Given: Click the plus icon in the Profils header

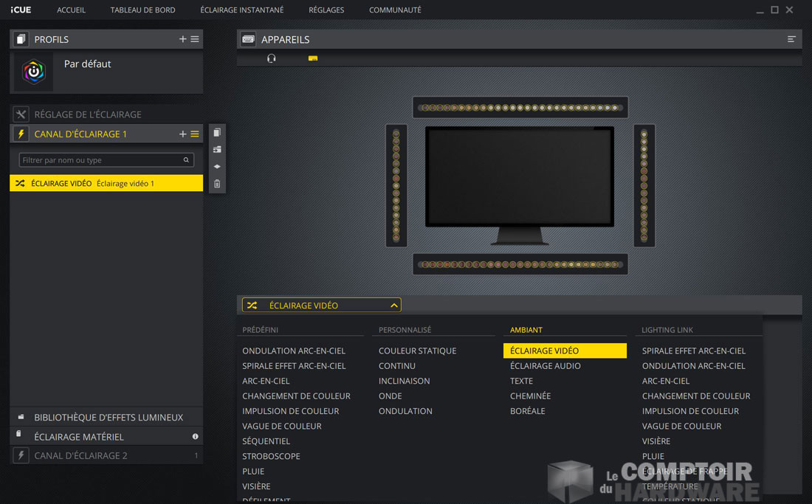Looking at the screenshot, I should pos(182,39).
